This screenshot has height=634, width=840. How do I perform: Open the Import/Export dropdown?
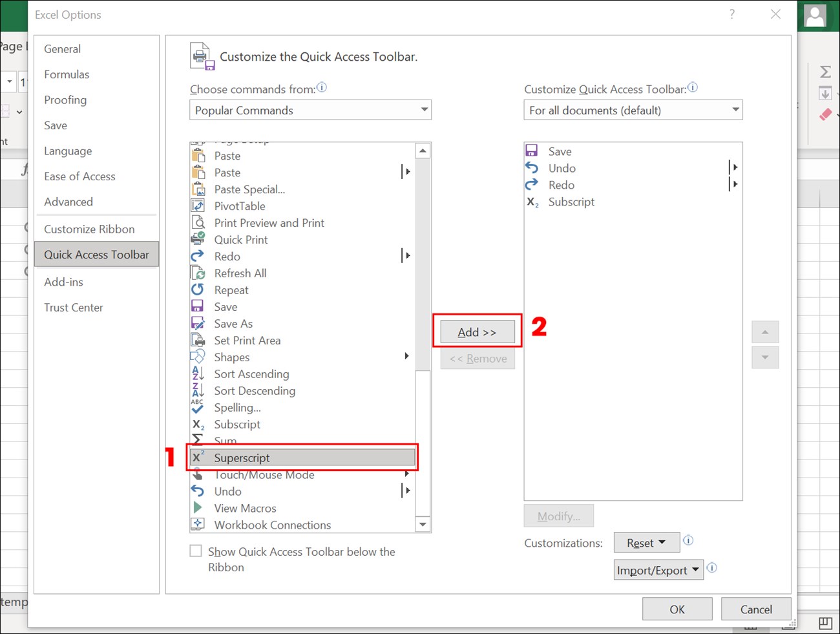pos(658,570)
